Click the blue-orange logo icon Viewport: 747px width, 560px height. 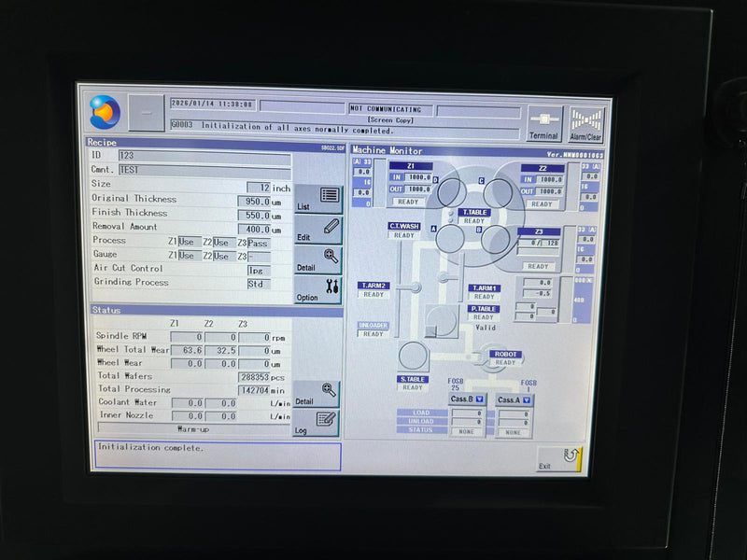click(x=105, y=112)
